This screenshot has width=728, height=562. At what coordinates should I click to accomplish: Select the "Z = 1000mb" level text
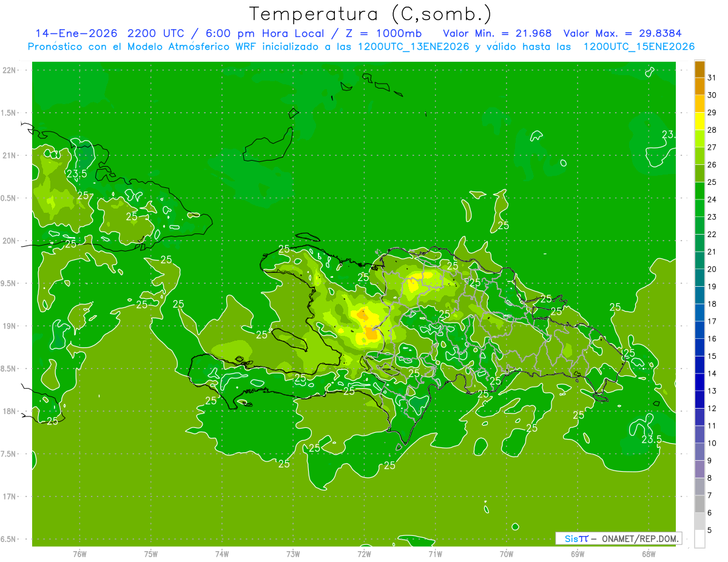pyautogui.click(x=382, y=33)
